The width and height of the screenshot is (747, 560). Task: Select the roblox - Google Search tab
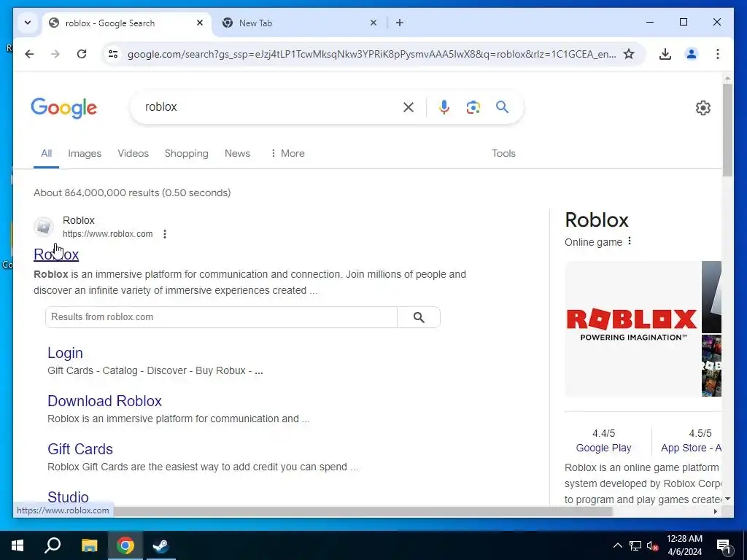(x=127, y=23)
